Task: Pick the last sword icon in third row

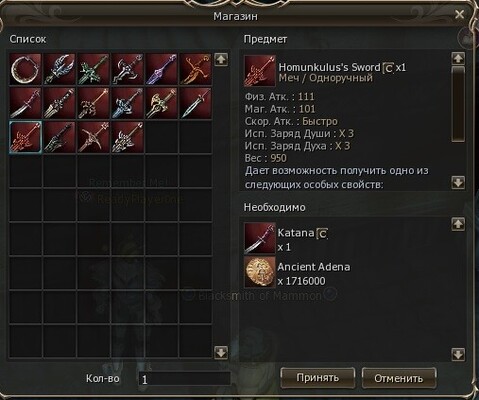Action: pos(128,137)
